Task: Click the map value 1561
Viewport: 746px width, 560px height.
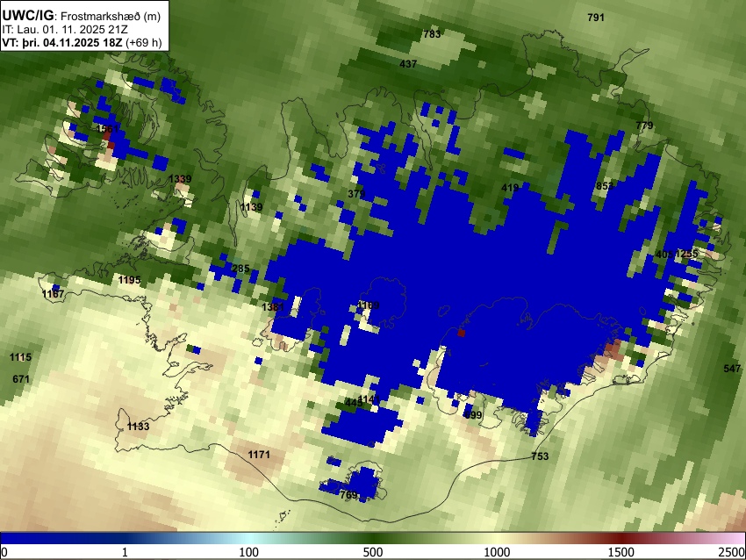Action: pos(107,129)
